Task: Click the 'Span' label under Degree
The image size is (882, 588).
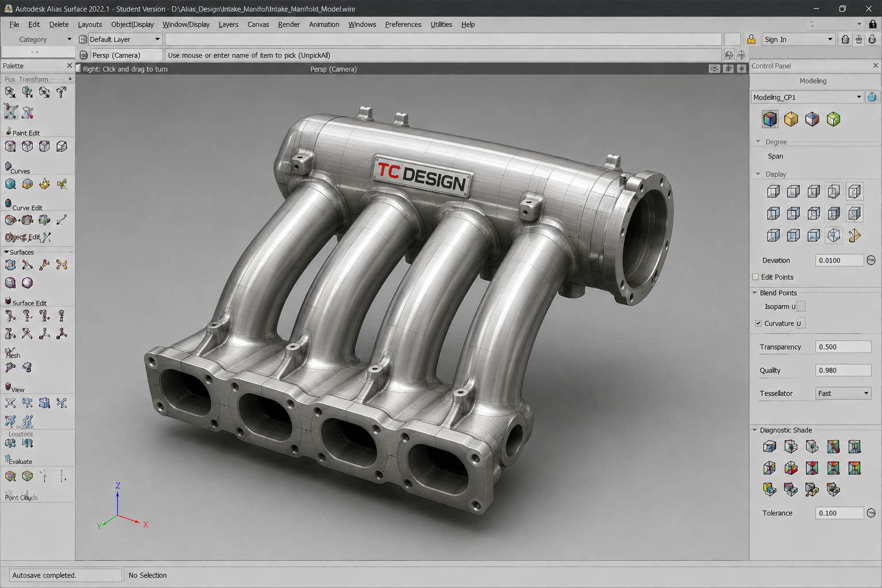Action: click(775, 156)
